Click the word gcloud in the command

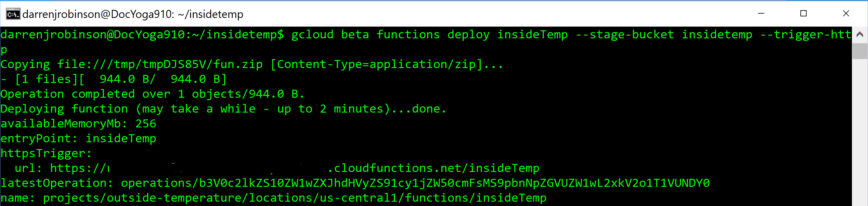tap(312, 34)
